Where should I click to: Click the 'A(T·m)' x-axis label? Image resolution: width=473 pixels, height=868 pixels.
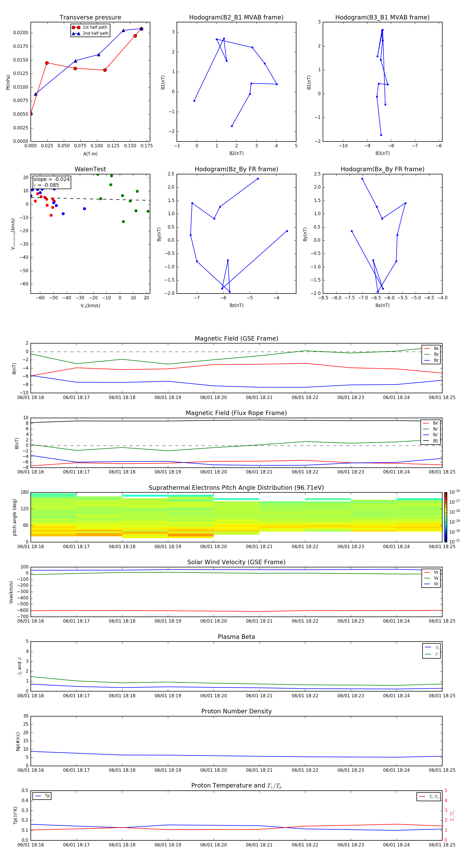click(90, 154)
